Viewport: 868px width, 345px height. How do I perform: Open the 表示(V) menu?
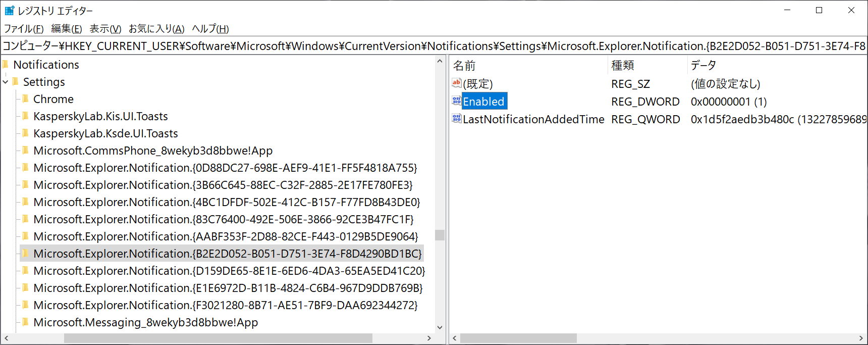click(x=105, y=29)
